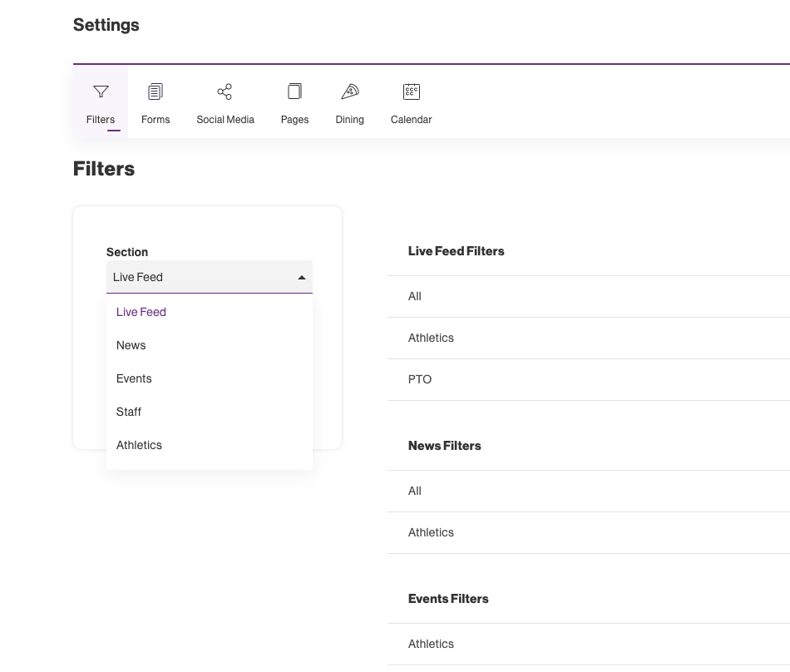The width and height of the screenshot is (790, 672).
Task: Click the Pages icon
Action: click(x=294, y=91)
